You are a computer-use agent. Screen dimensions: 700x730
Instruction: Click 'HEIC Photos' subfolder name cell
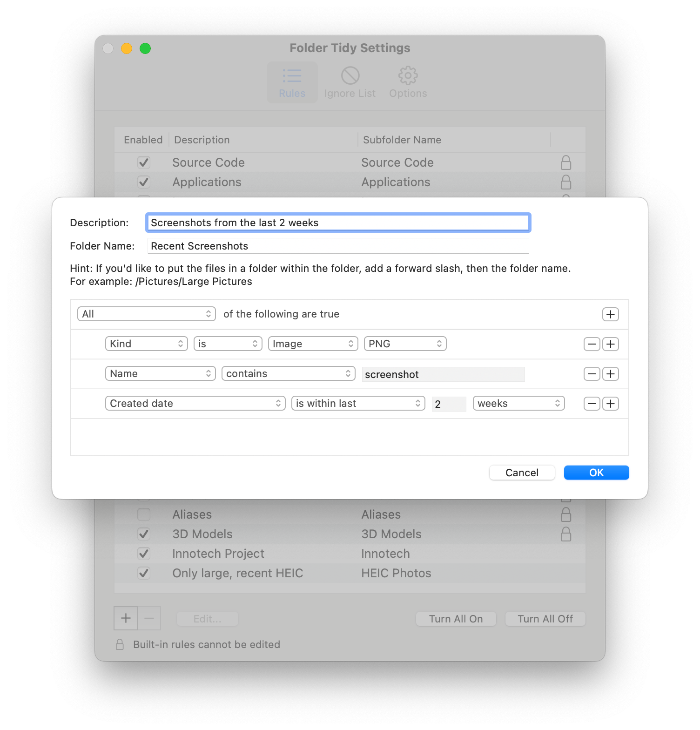tap(397, 573)
